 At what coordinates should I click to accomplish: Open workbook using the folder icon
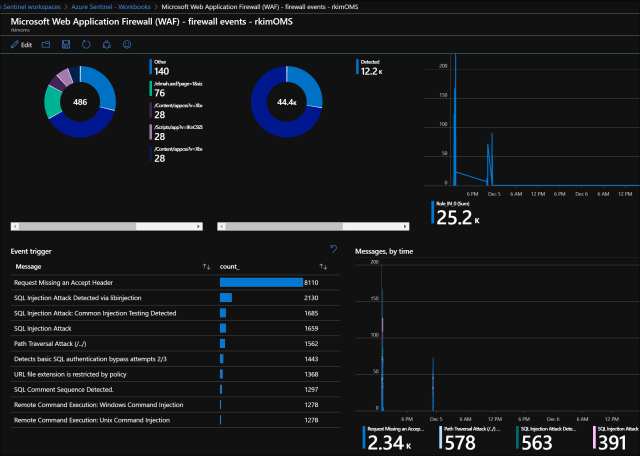pos(47,45)
